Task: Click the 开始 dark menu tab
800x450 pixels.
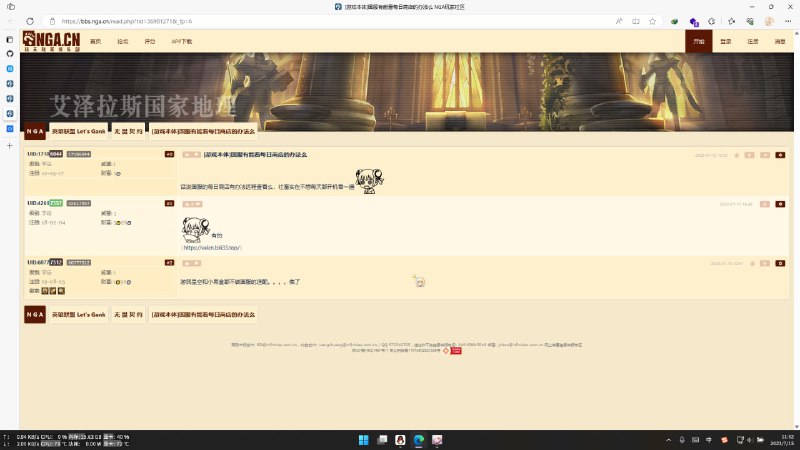Action: 698,41
